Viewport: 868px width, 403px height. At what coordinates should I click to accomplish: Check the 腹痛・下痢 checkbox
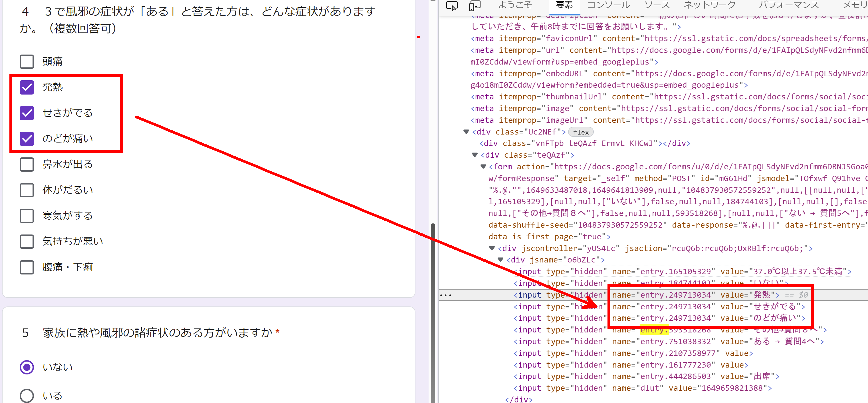(x=26, y=267)
